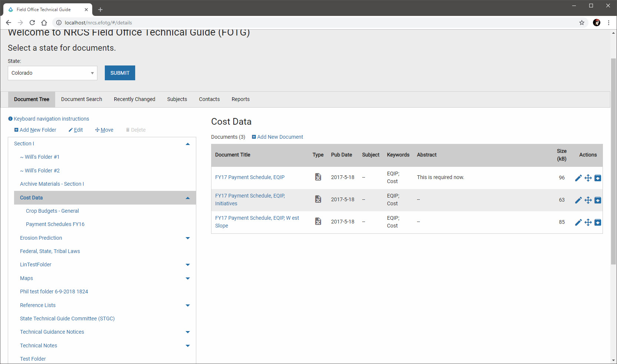Click the file type icon in West Slope row
Viewport: 617px width, 364px height.
click(318, 221)
